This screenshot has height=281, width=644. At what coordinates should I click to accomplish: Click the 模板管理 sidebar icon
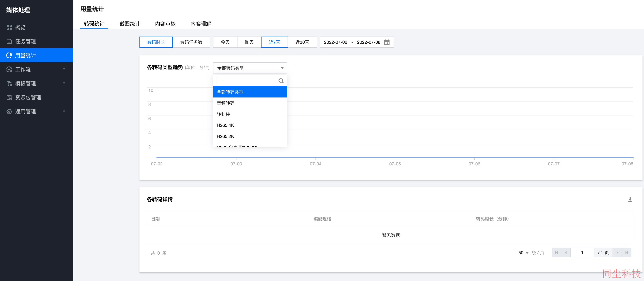(x=9, y=83)
